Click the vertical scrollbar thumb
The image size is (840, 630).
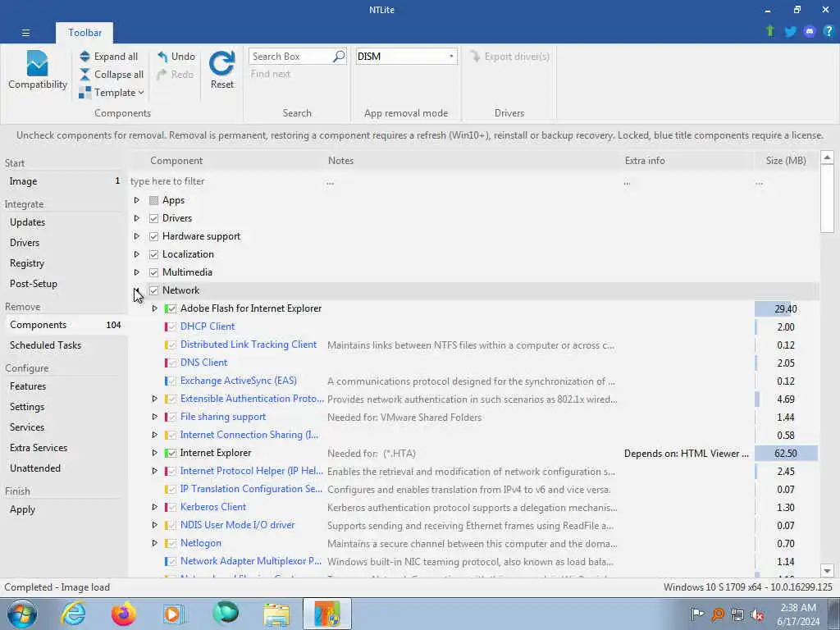pyautogui.click(x=827, y=199)
